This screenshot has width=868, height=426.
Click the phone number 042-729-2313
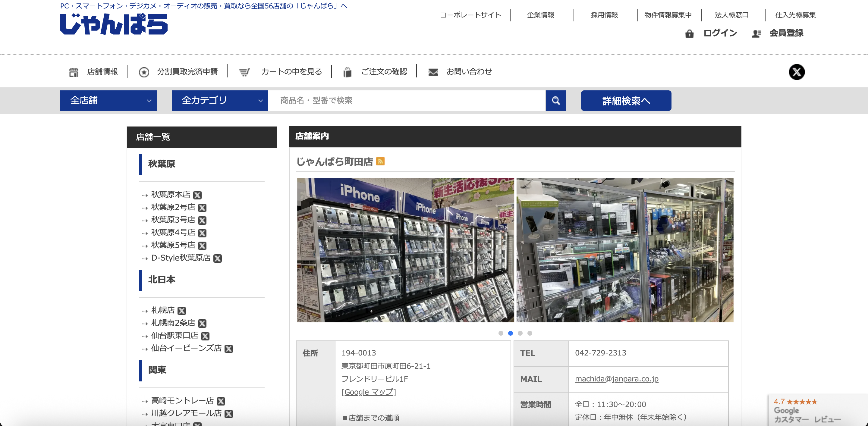pos(600,353)
